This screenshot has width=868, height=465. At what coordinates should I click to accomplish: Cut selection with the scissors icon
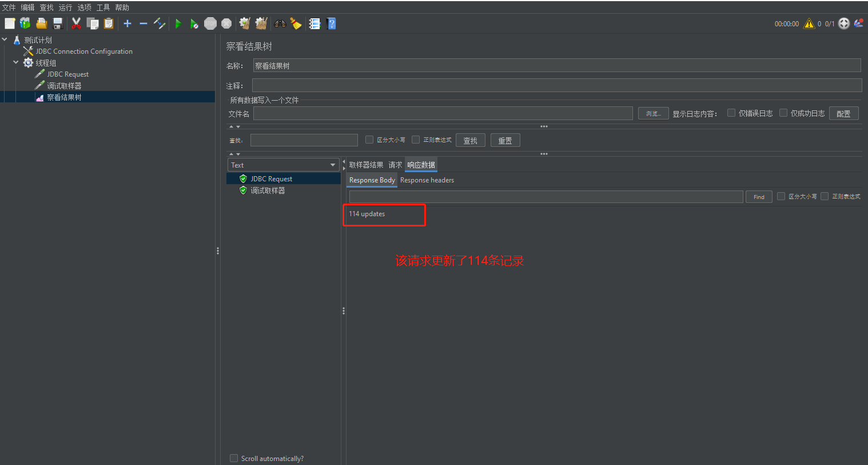click(x=76, y=23)
